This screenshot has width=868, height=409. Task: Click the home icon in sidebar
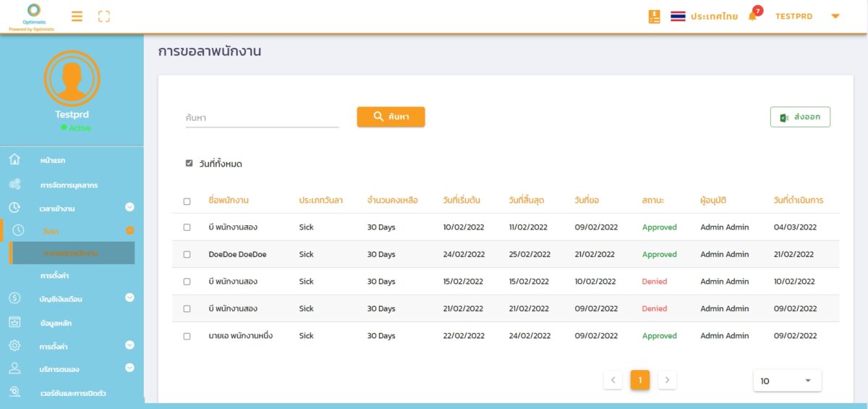[14, 160]
